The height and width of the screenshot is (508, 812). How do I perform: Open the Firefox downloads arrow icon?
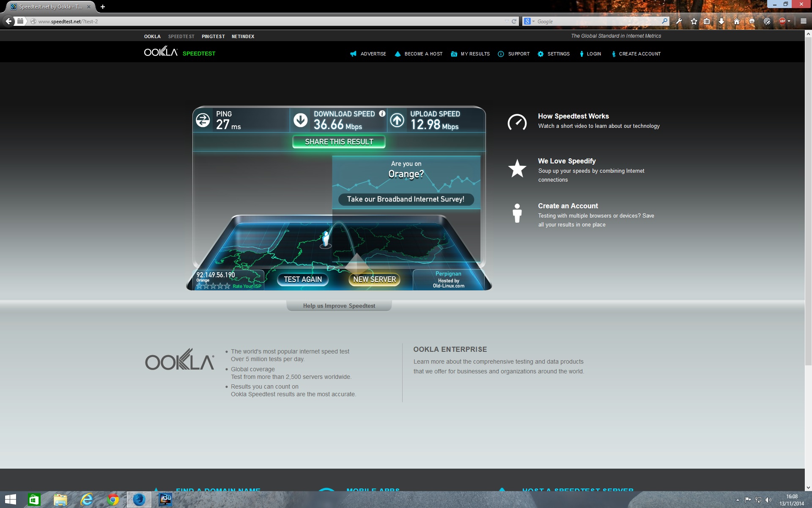click(721, 21)
